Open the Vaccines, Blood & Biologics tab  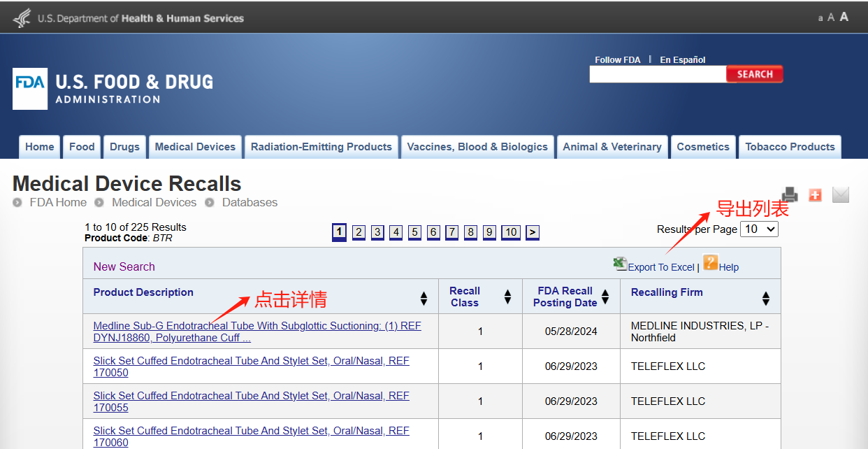tap(477, 147)
